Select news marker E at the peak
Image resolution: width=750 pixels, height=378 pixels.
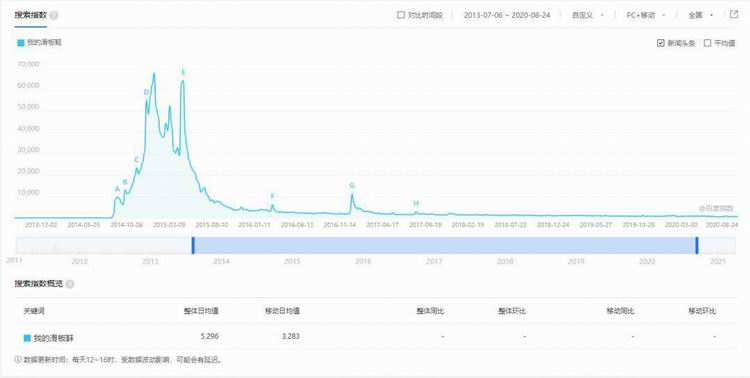click(183, 72)
